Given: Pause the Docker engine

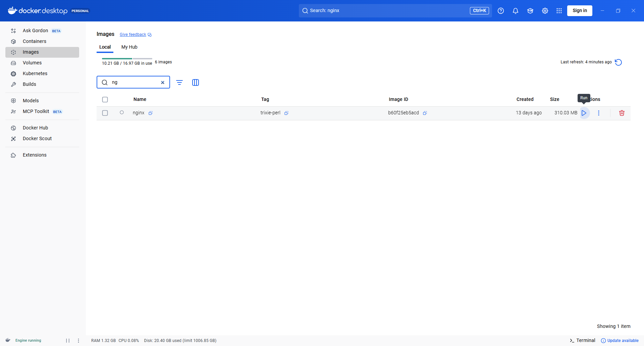Looking at the screenshot, I should point(68,340).
